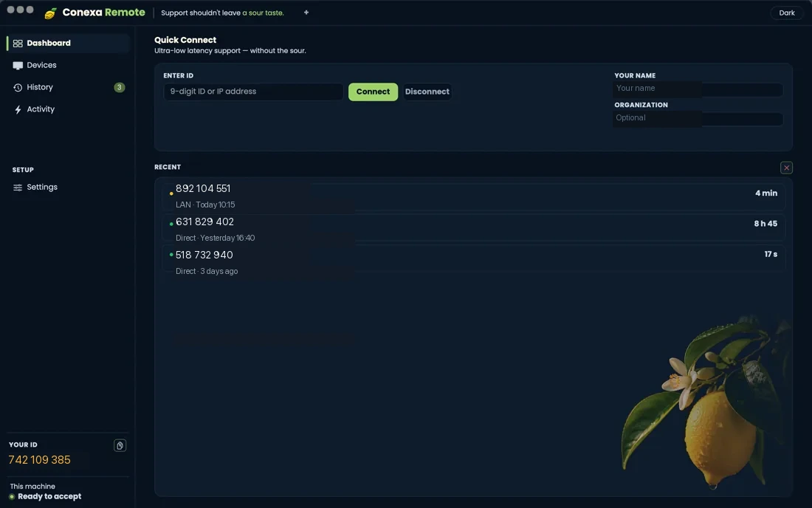The image size is (812, 508).
Task: Click your ID number 742 109 385
Action: pyautogui.click(x=39, y=460)
